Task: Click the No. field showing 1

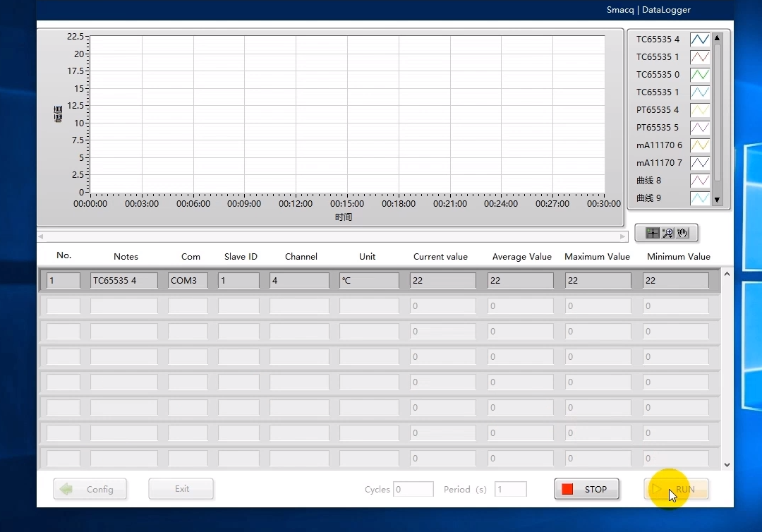Action: [x=64, y=280]
